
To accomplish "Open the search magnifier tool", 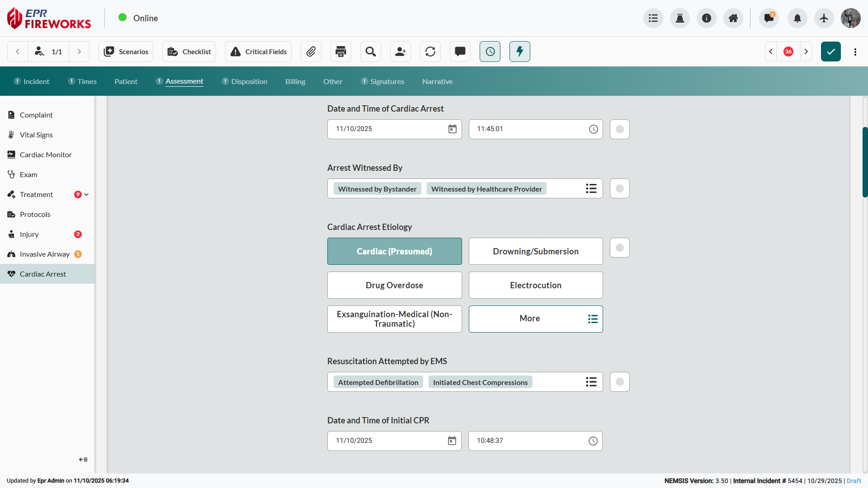I will (371, 52).
